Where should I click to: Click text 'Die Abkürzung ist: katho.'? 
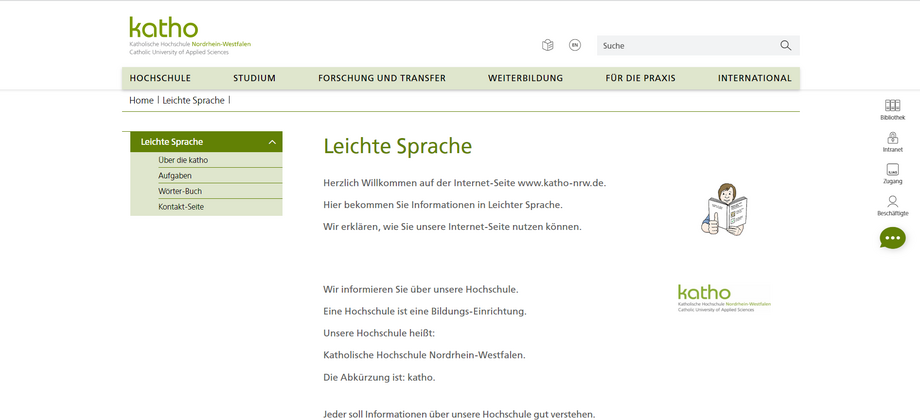tap(380, 377)
